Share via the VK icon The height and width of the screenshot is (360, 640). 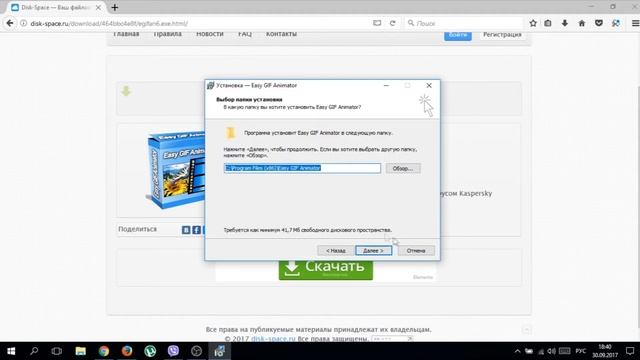[x=186, y=230]
